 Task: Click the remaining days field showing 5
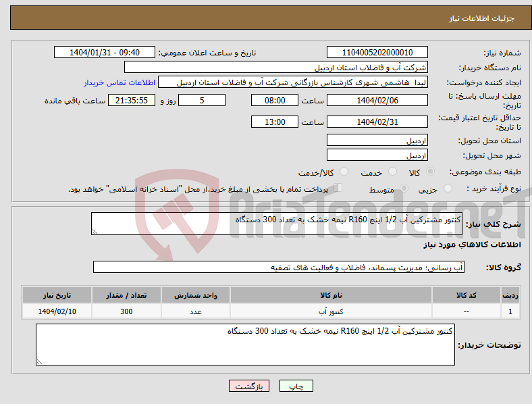coord(202,100)
